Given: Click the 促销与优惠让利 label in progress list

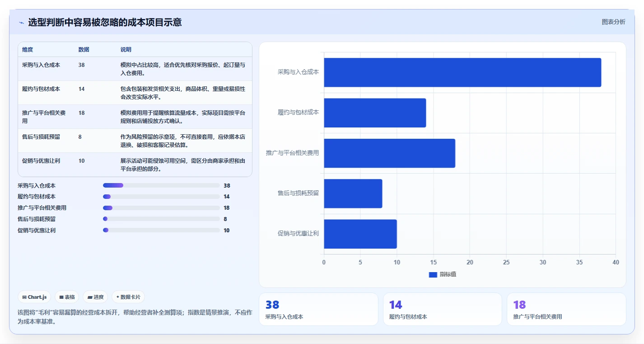Looking at the screenshot, I should pyautogui.click(x=37, y=230).
